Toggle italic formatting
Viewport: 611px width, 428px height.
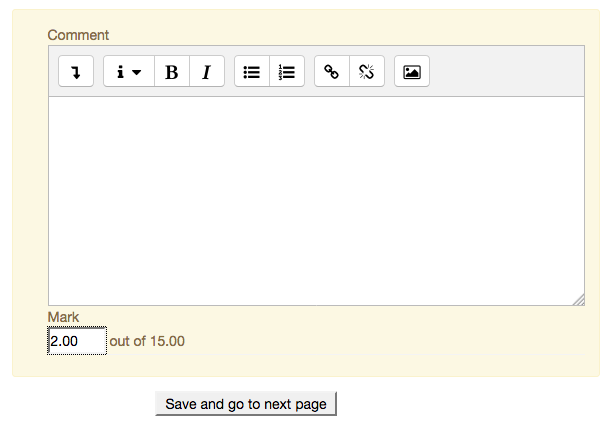[x=207, y=71]
